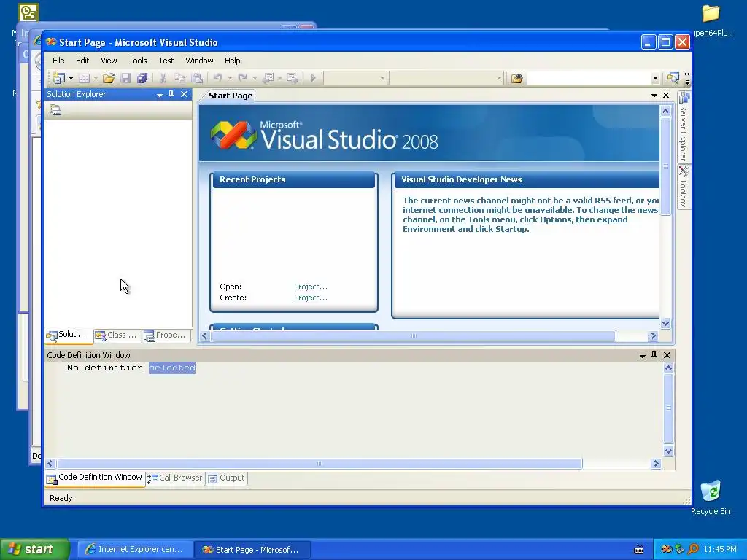Click the magnifier icon in system tray
Screen dimensions: 747x560
[x=693, y=550]
